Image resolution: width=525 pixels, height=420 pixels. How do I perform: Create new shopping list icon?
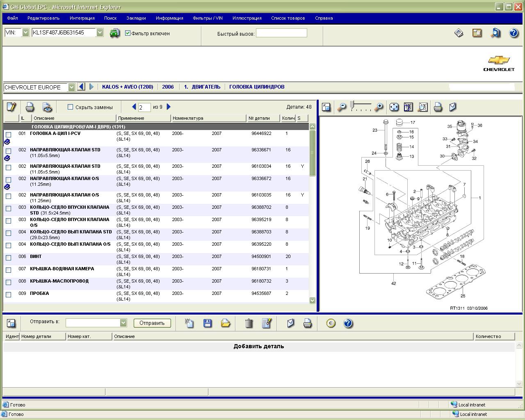tap(189, 323)
